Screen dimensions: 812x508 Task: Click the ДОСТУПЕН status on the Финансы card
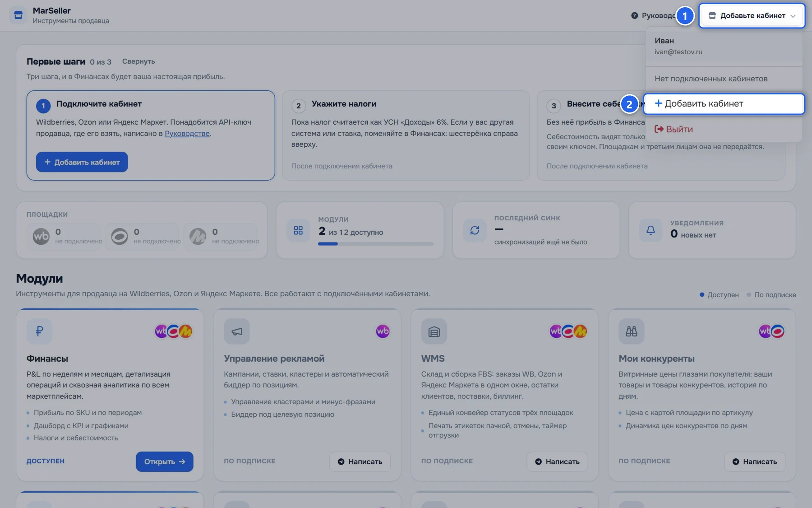46,461
